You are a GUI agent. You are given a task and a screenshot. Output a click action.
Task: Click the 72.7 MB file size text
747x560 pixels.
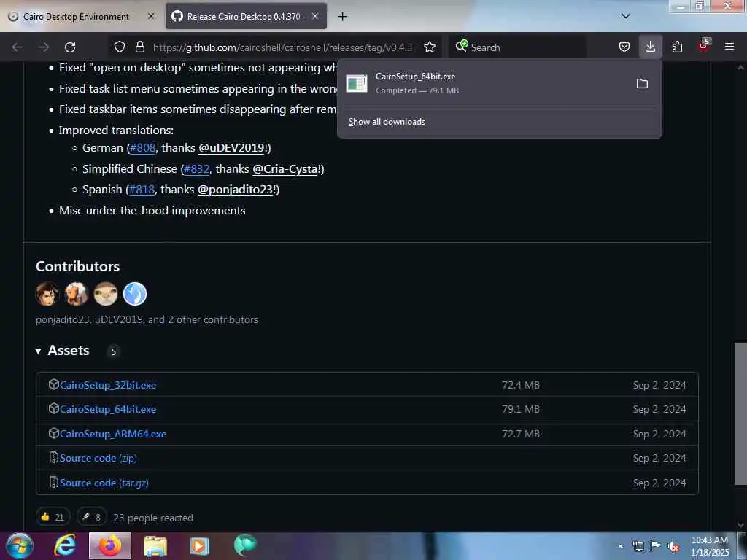521,435
